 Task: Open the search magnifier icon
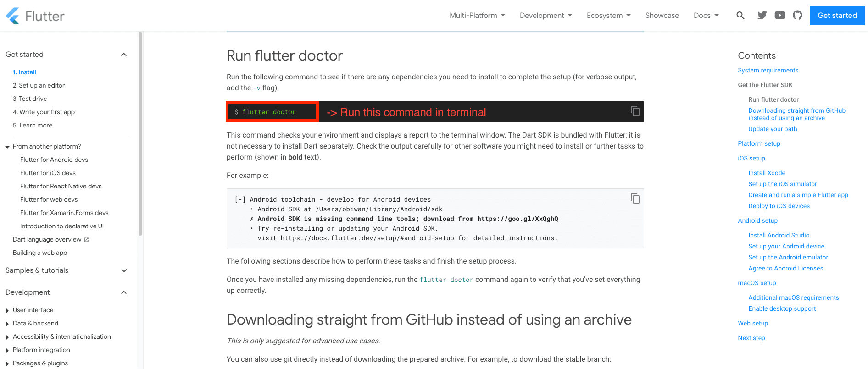[x=740, y=16]
